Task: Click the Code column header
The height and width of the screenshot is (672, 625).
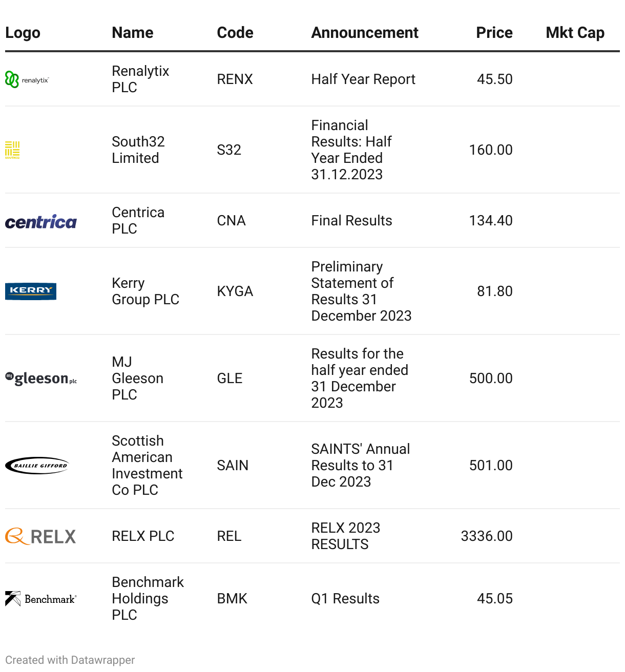Action: pyautogui.click(x=235, y=33)
